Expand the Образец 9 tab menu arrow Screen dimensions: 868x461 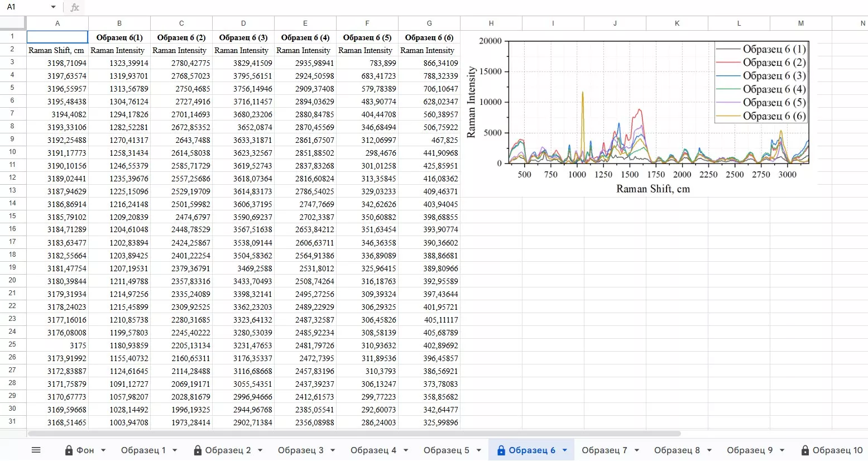[x=783, y=450]
